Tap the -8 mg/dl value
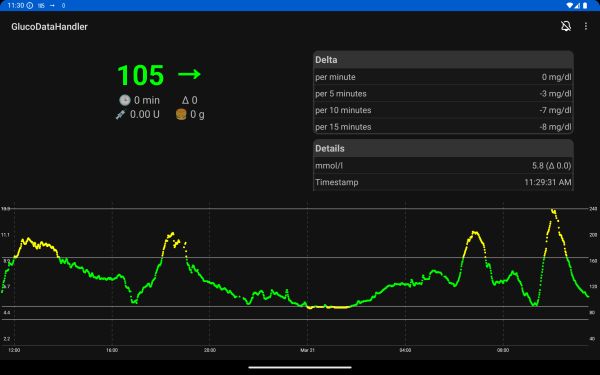Screen dimensions: 600x375 [x=555, y=127]
